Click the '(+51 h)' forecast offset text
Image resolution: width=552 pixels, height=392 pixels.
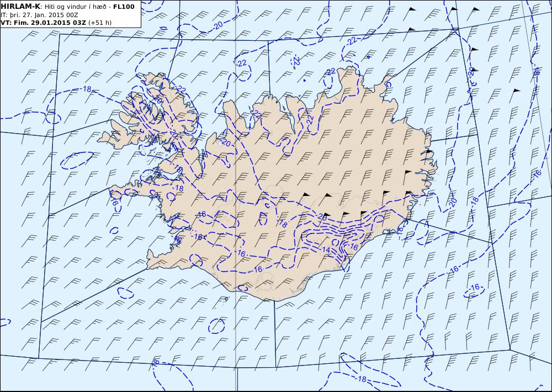pyautogui.click(x=99, y=23)
